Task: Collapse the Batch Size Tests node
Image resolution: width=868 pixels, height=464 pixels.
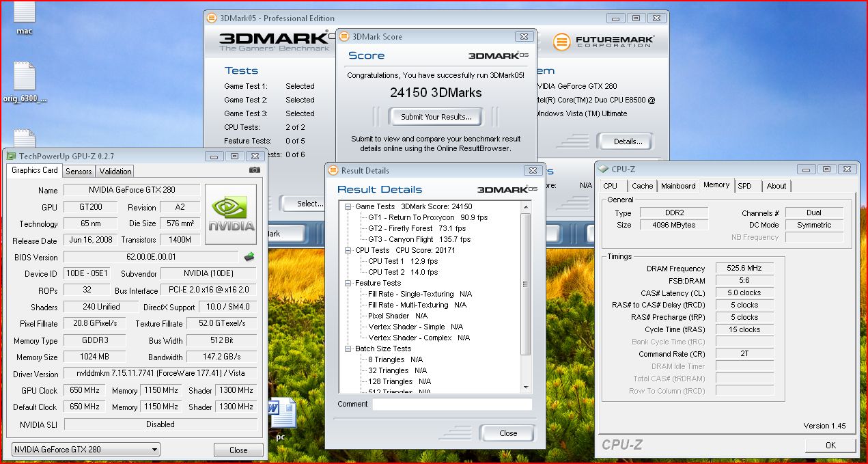Action: coord(348,349)
